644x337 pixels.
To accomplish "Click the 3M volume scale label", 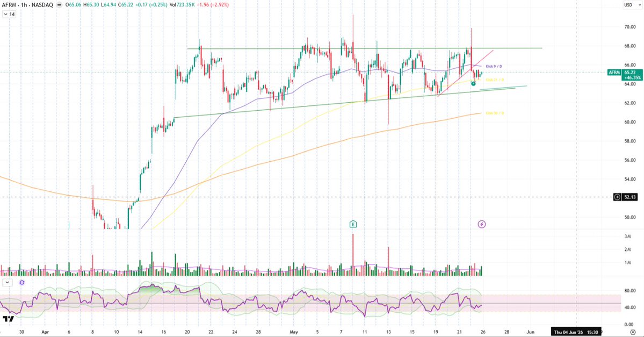I will click(x=627, y=236).
